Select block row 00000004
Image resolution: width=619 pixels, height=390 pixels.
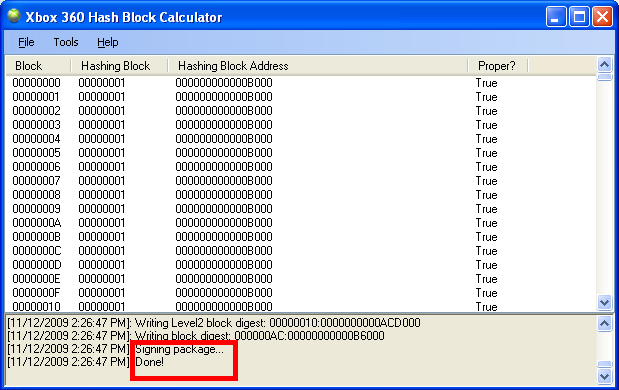coord(301,139)
